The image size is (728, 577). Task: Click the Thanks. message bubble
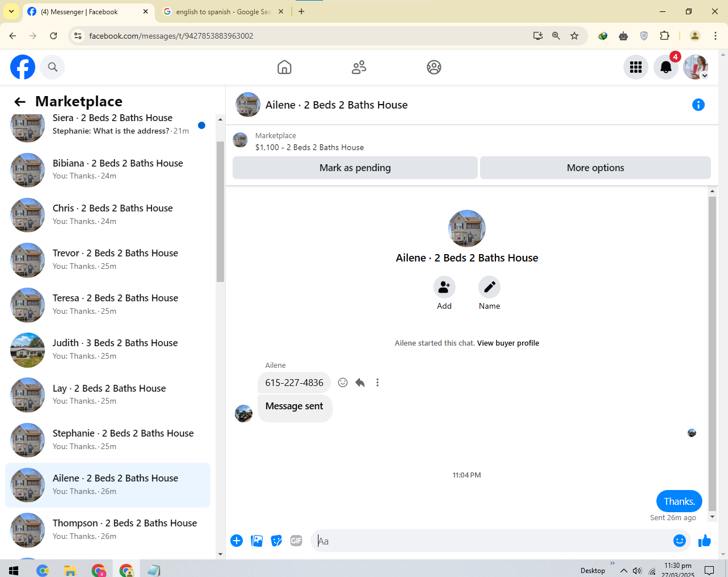click(679, 501)
